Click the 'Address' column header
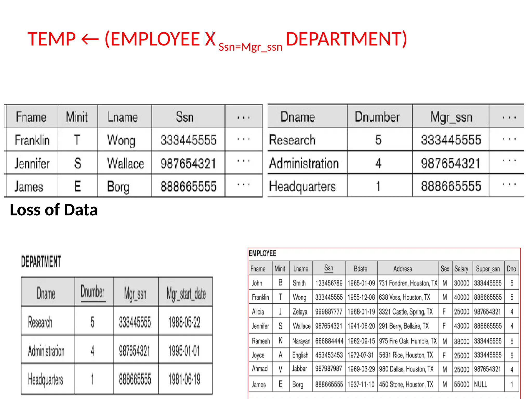Image resolution: width=532 pixels, height=399 pixels. tap(402, 269)
